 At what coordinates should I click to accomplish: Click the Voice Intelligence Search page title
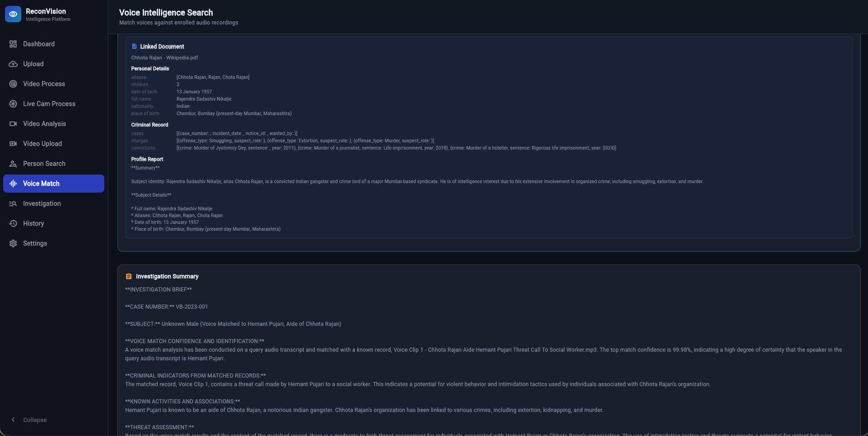pos(166,13)
